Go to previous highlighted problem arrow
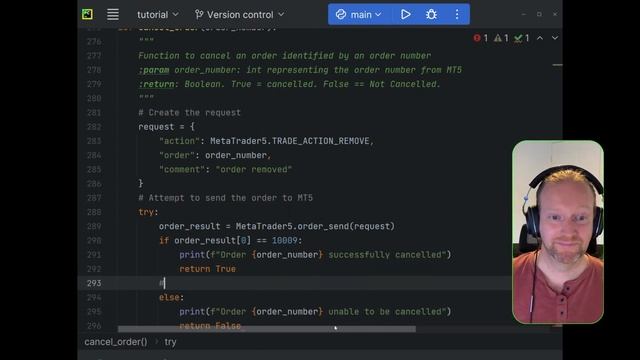 coord(540,38)
